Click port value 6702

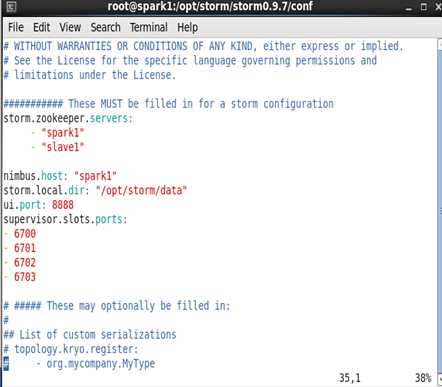(25, 263)
